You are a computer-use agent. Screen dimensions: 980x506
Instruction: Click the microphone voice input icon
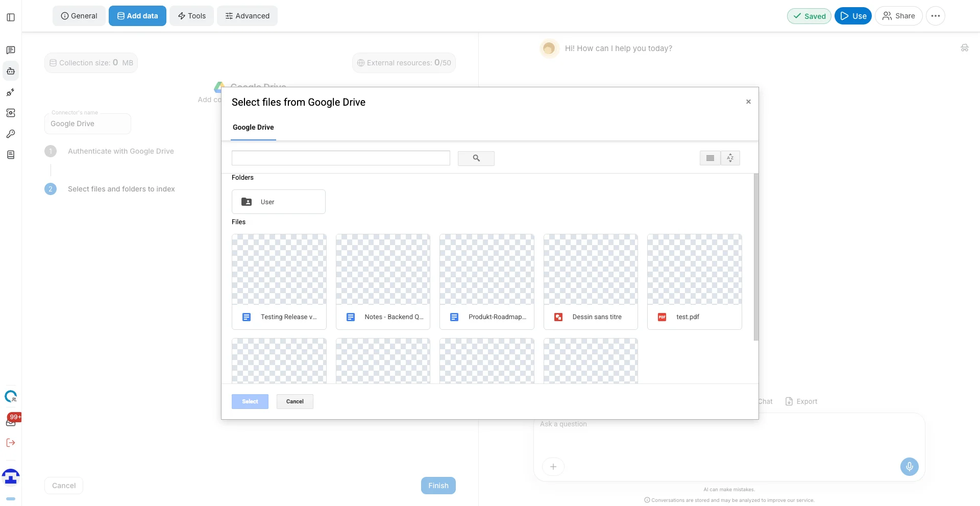coord(909,466)
